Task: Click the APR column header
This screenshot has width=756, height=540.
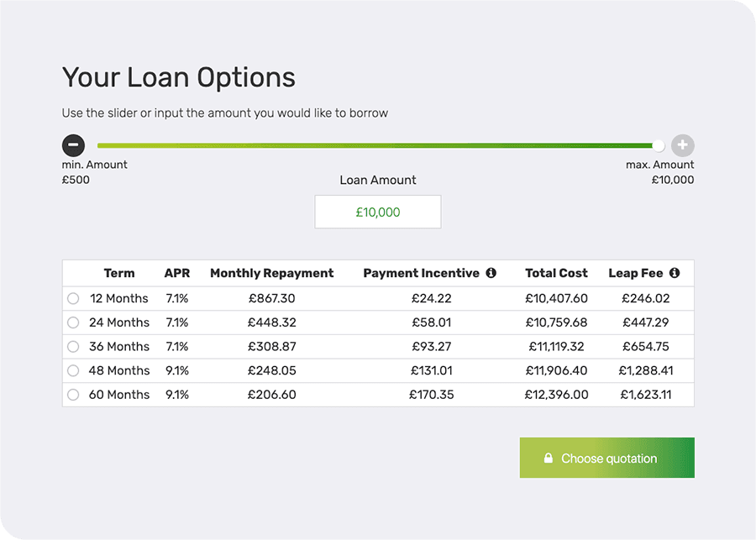Action: tap(177, 273)
